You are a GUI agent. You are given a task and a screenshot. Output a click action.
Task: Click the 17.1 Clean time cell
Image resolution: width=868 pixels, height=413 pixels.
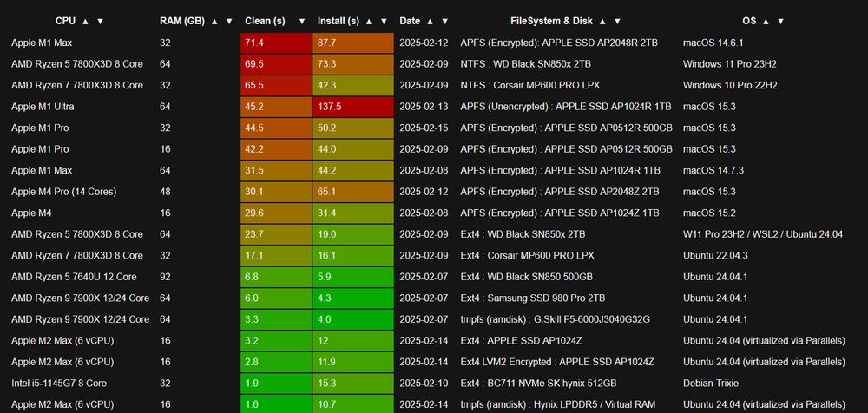pos(276,255)
